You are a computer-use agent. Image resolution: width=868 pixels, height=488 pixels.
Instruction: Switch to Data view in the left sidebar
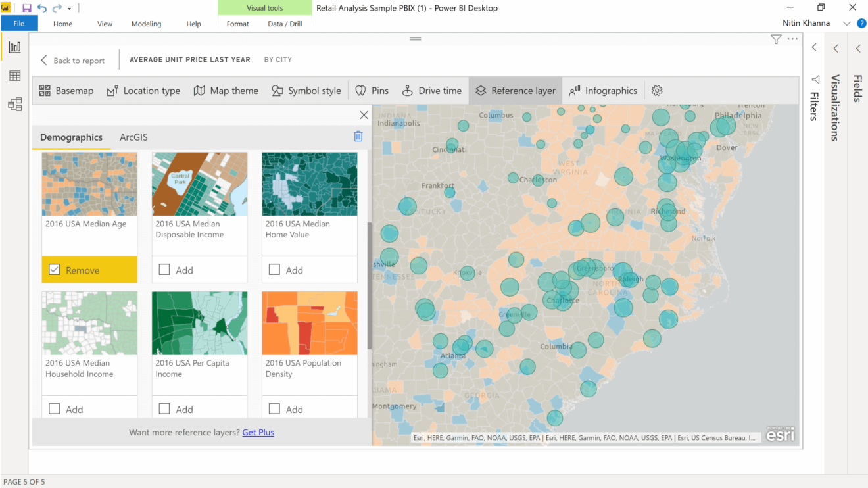14,75
